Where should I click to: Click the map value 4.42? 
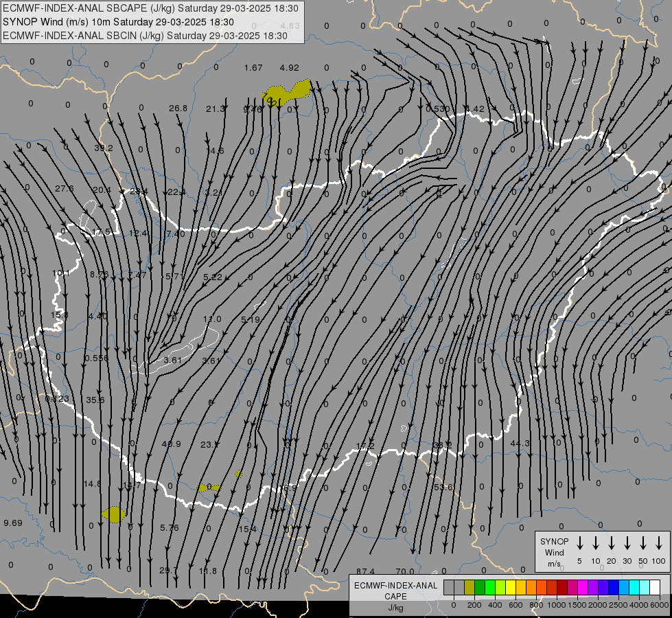point(475,109)
